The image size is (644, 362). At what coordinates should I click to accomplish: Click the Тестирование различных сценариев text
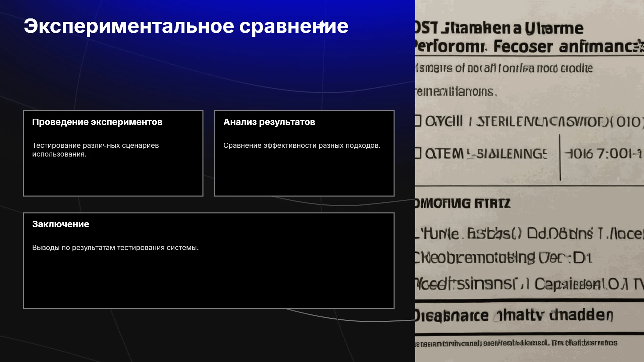[x=96, y=149]
